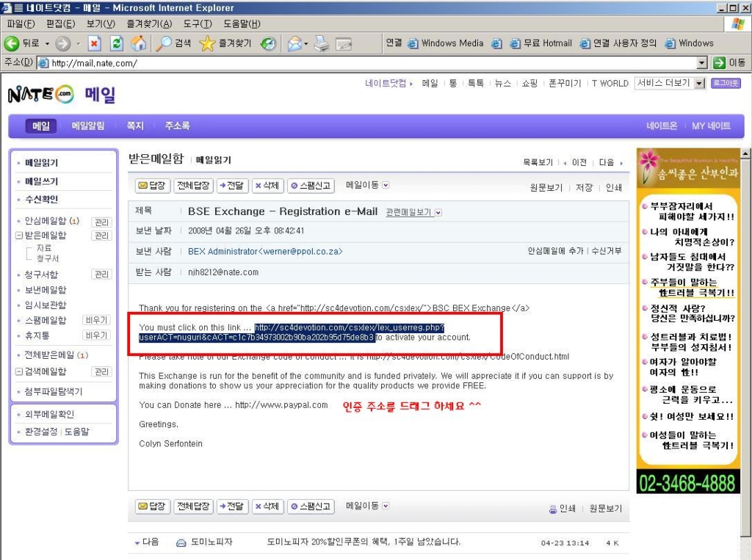The width and height of the screenshot is (752, 560).
Task: Click the 도미노피자 20%할인쿠폰 mail subject
Action: click(364, 542)
